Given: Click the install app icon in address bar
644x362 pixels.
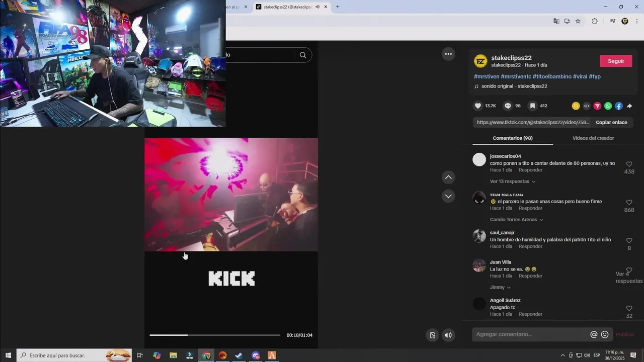Looking at the screenshot, I should click(567, 21).
